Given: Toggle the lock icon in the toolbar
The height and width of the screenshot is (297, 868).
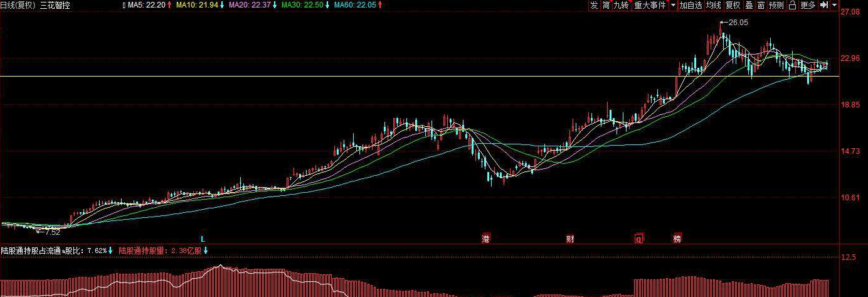Looking at the screenshot, I should pos(792,5).
